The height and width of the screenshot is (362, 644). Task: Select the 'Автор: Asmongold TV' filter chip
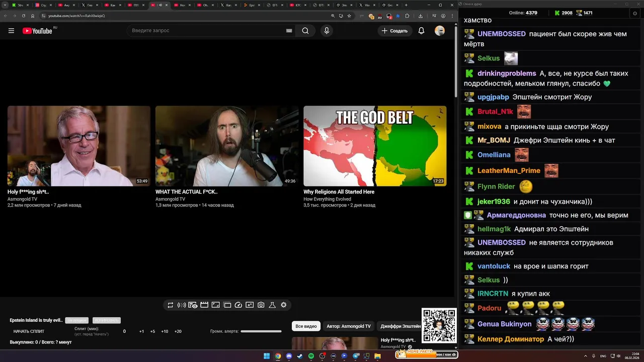coord(349,326)
